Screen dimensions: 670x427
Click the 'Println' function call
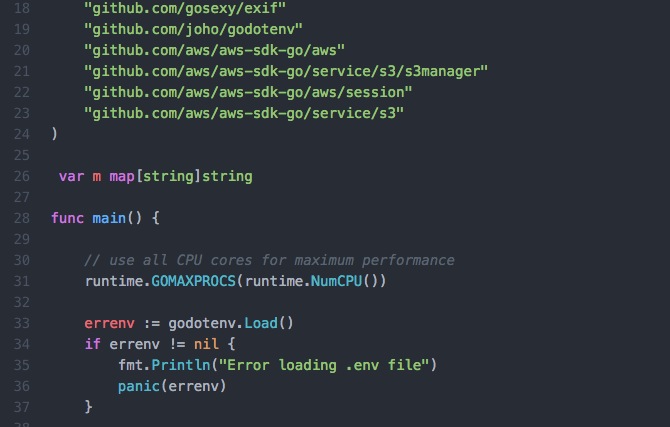[x=181, y=365]
